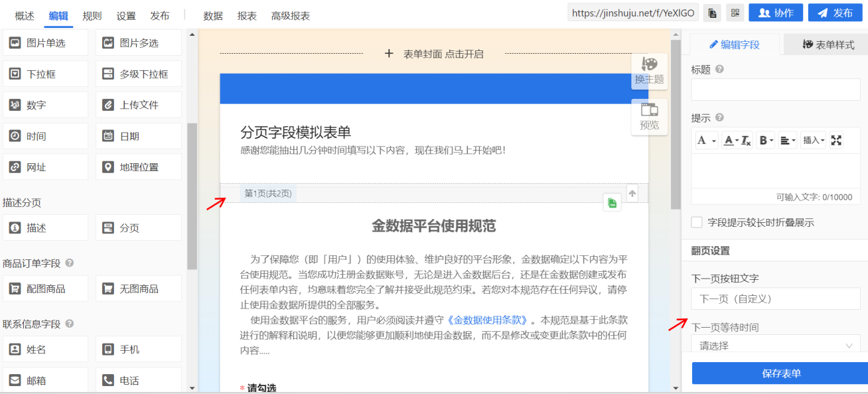
Task: Open the 报表 tab
Action: tap(247, 15)
